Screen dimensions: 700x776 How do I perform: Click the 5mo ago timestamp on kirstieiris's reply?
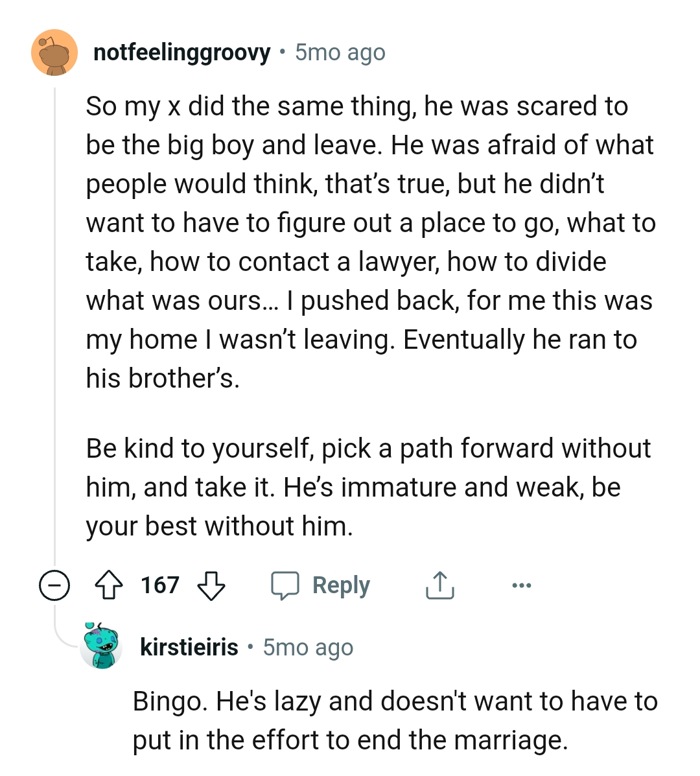(x=307, y=646)
